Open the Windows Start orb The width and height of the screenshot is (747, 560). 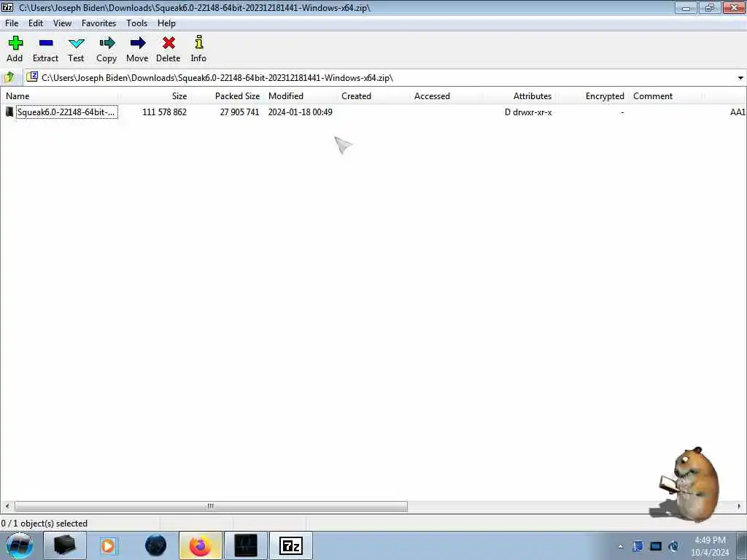pos(20,545)
